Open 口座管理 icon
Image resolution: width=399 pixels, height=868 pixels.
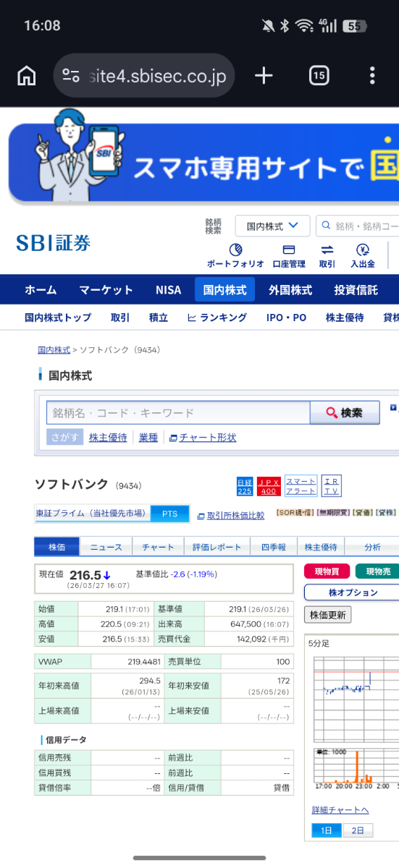289,256
